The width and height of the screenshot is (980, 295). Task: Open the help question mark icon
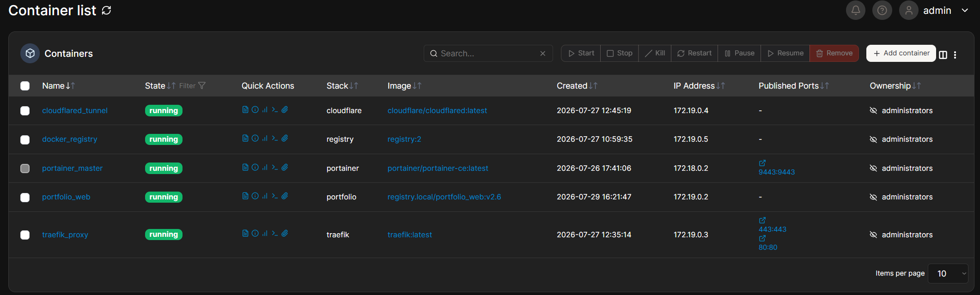tap(882, 10)
